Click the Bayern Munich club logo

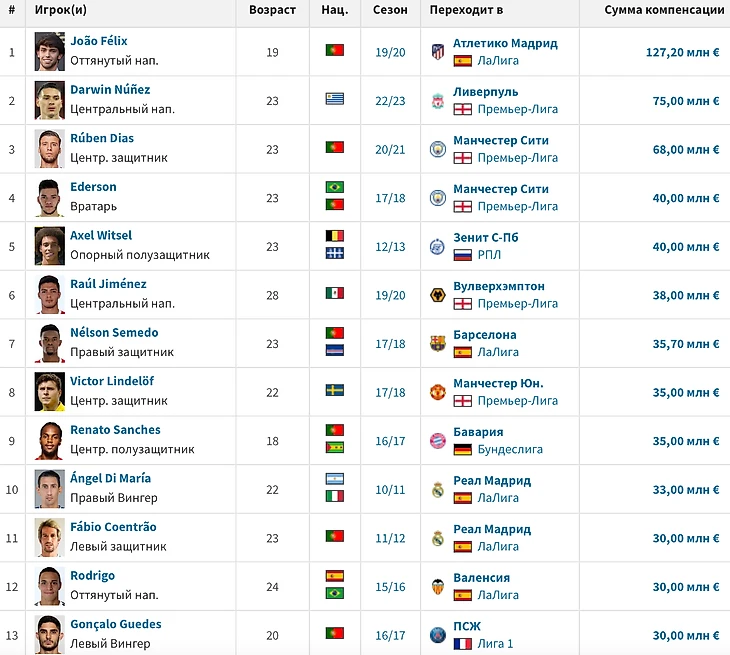(438, 441)
